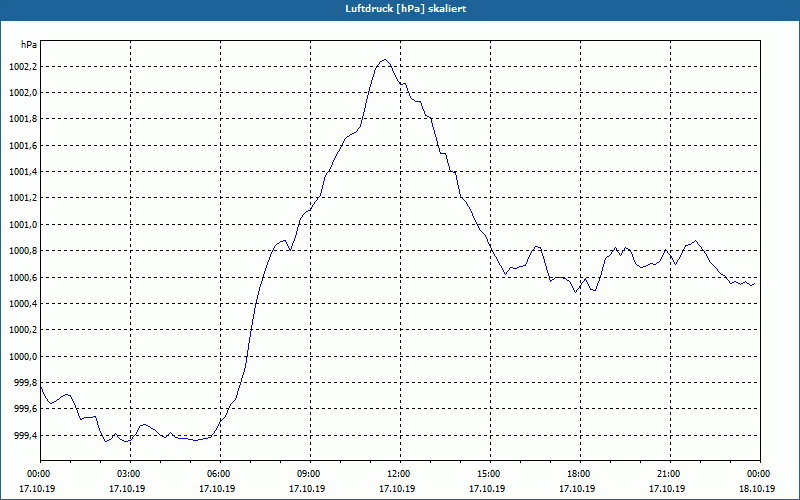Click the 17.10.19 date under 15:00
Image resolution: width=800 pixels, height=500 pixels.
coord(488,488)
